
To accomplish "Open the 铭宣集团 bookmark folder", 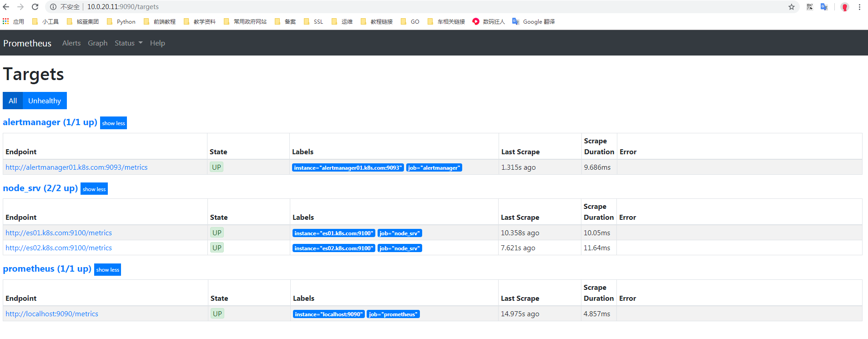I will [83, 21].
